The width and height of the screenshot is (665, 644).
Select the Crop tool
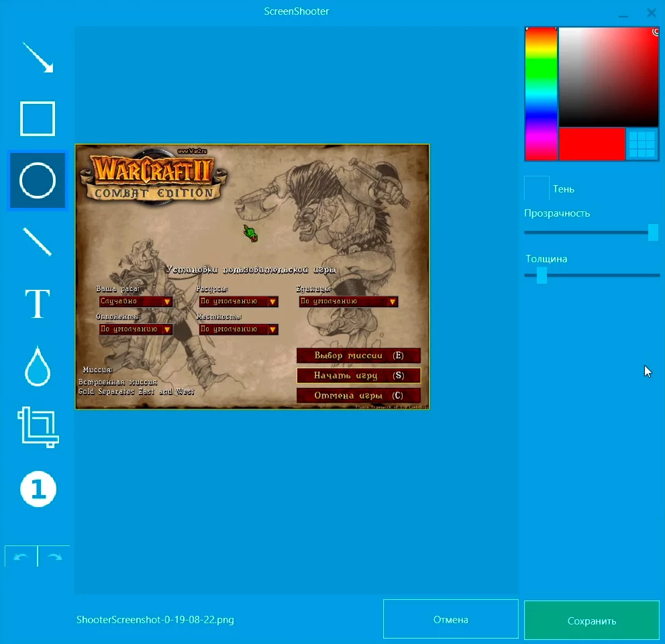point(38,427)
